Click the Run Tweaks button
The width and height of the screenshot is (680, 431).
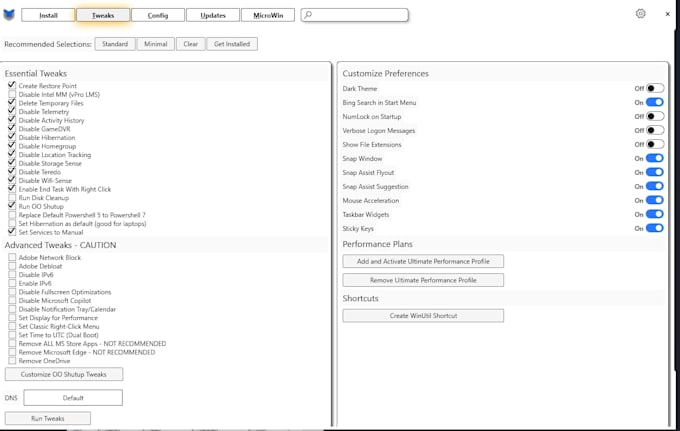pyautogui.click(x=48, y=418)
